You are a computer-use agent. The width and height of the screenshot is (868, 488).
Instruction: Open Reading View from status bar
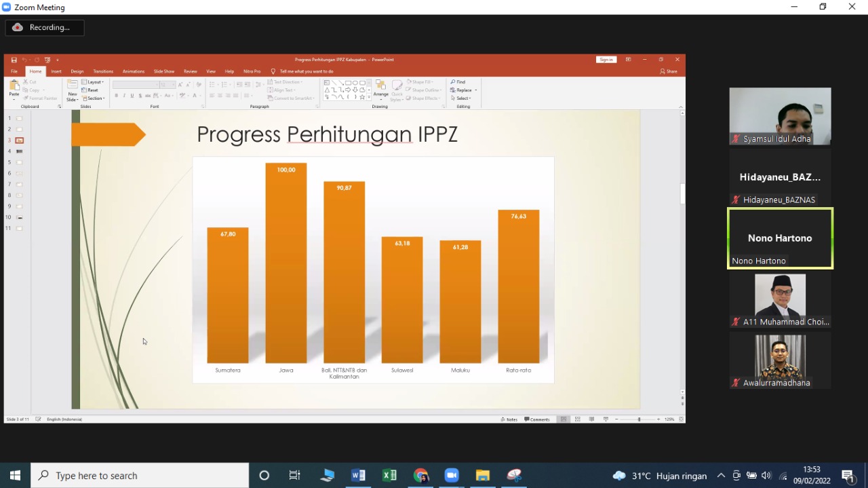(x=592, y=419)
